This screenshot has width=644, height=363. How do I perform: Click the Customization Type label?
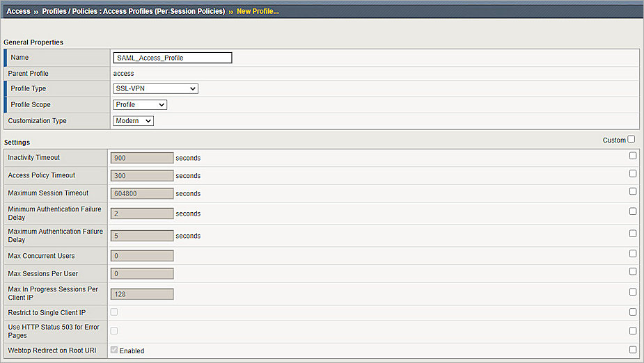37,120
